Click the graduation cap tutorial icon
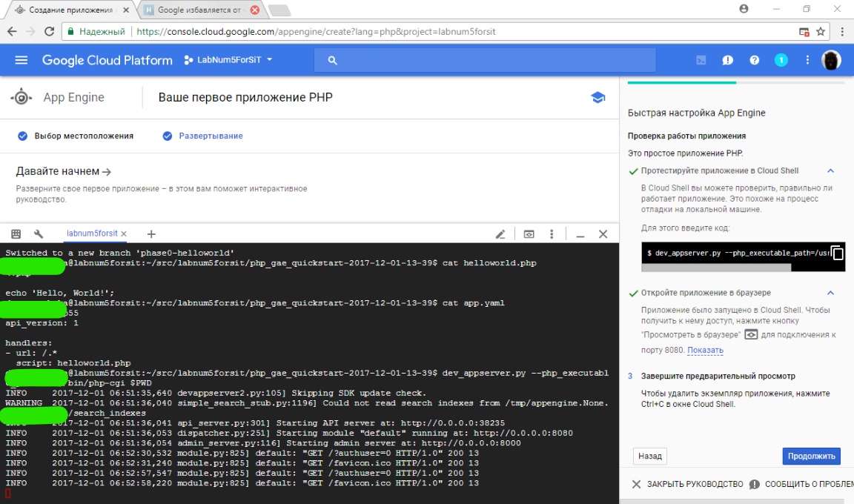 tap(598, 97)
